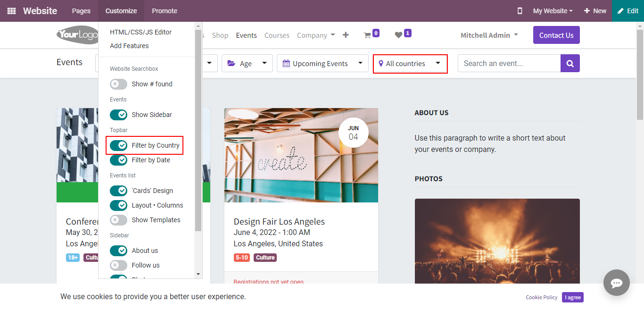Enable the Show Templates switch
The image size is (644, 310).
click(118, 220)
